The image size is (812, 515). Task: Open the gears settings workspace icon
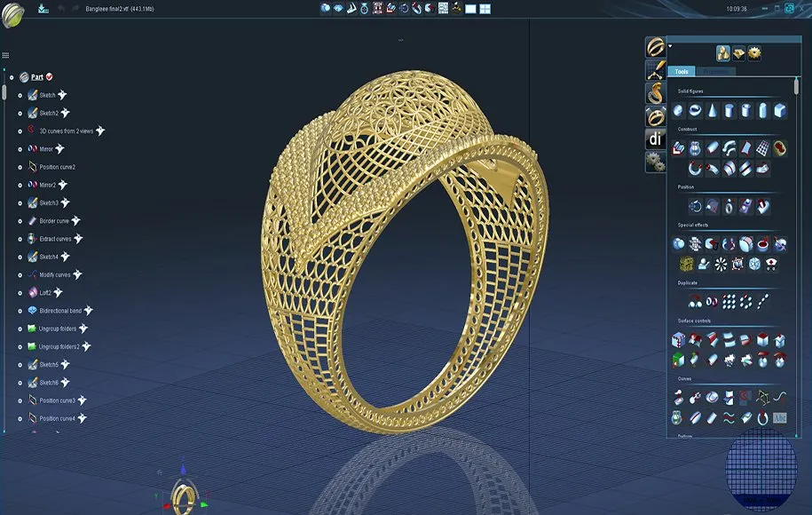655,162
